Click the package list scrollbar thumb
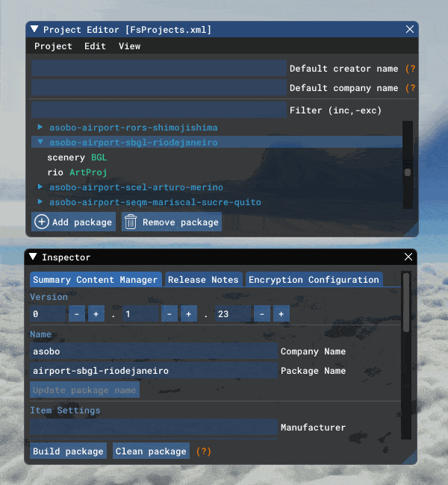The height and width of the screenshot is (485, 448). click(x=408, y=172)
